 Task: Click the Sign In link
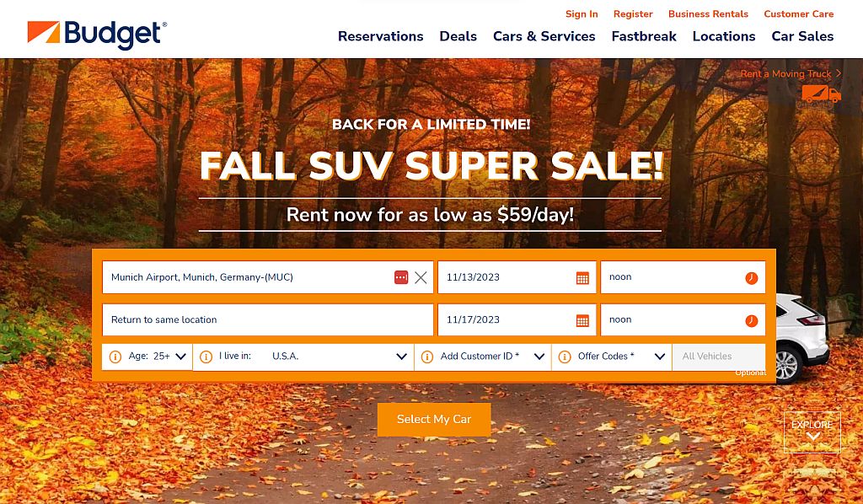(582, 14)
